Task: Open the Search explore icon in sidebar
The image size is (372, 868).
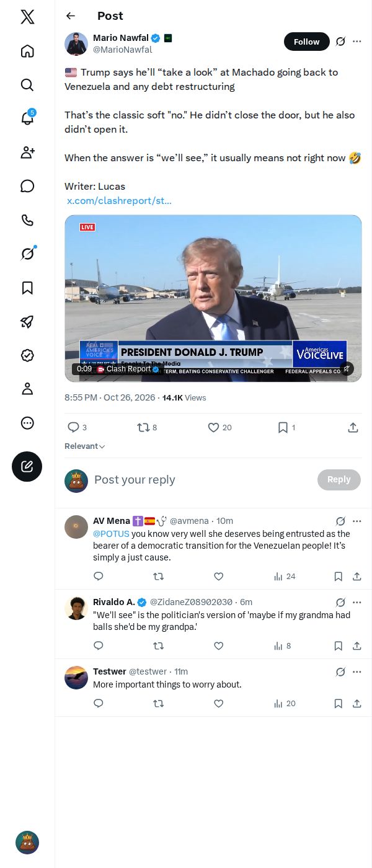Action: (27, 85)
